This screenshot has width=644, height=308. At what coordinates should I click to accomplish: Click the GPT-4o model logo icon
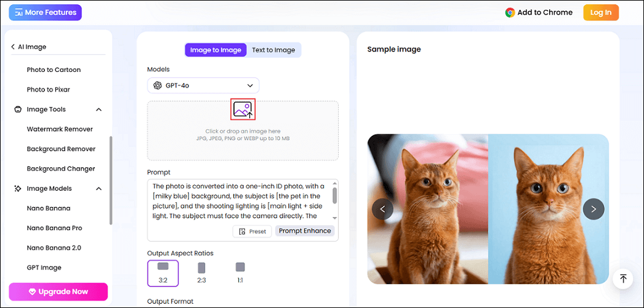(157, 85)
